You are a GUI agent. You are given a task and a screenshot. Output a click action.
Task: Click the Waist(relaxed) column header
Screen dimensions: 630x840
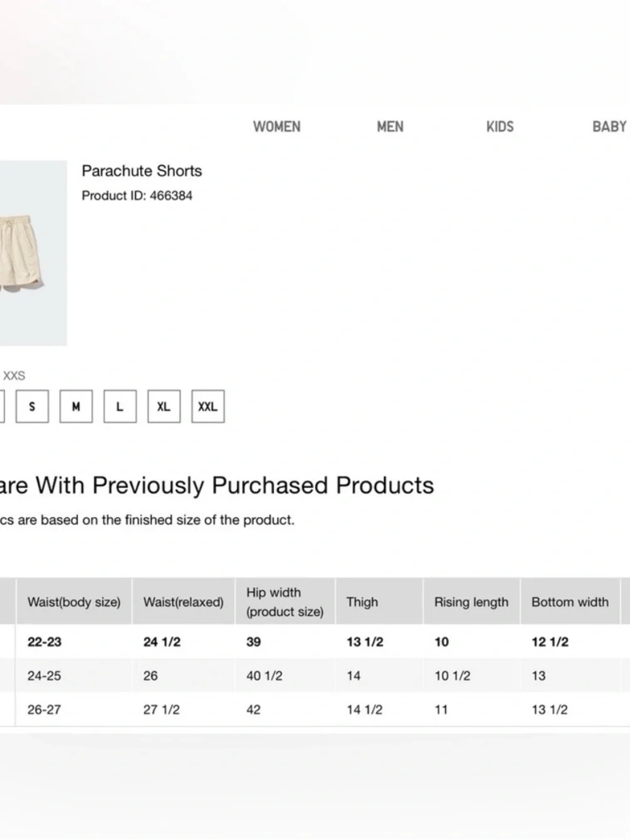(x=183, y=602)
